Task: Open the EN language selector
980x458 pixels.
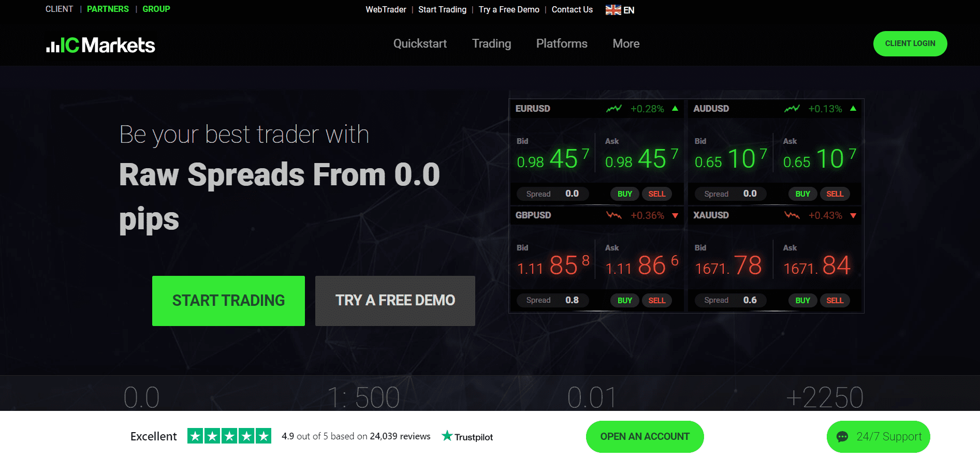Action: pyautogui.click(x=620, y=10)
